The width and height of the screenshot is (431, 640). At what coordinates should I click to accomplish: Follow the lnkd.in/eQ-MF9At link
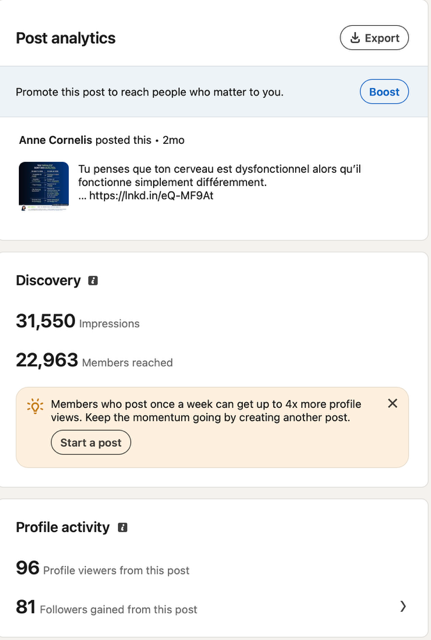(151, 196)
